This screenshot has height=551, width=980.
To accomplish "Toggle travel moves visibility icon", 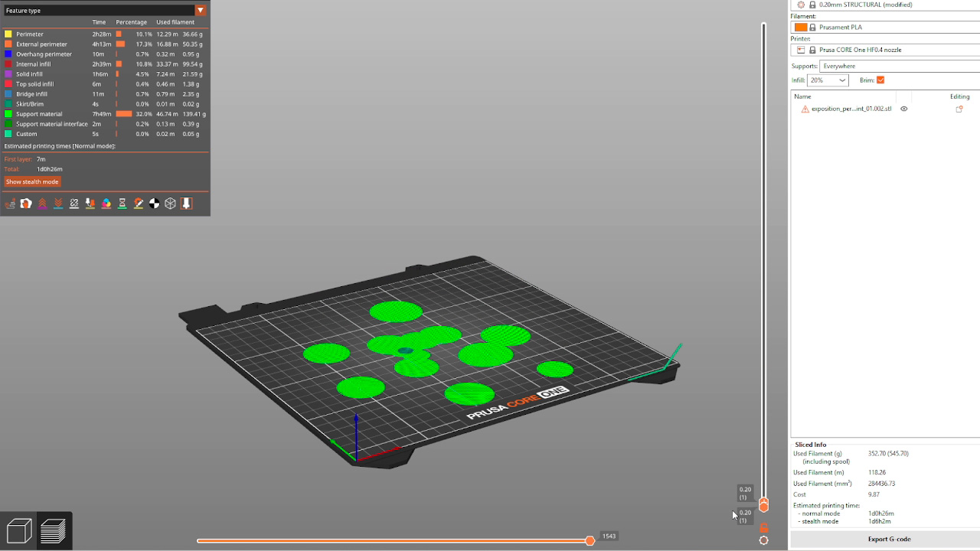I will click(10, 204).
